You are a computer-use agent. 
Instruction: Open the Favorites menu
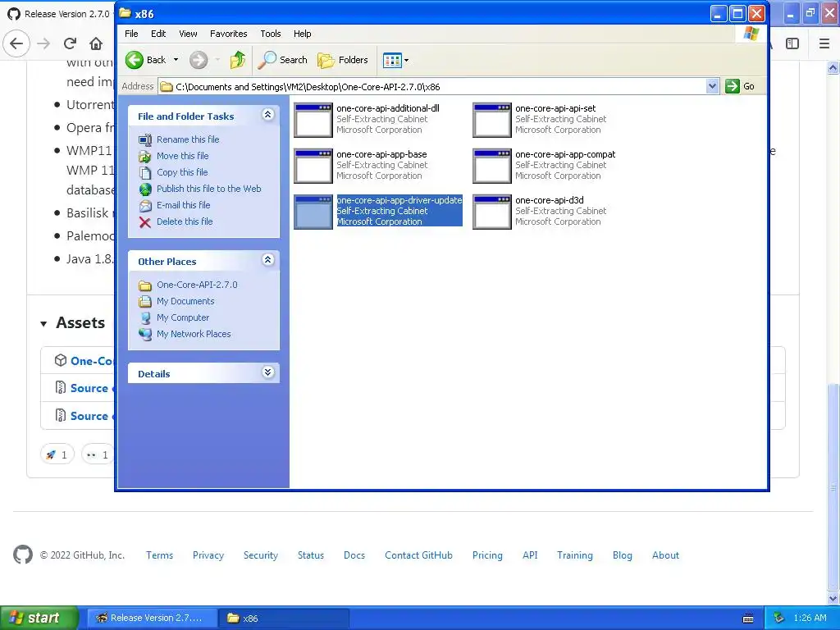coord(228,34)
